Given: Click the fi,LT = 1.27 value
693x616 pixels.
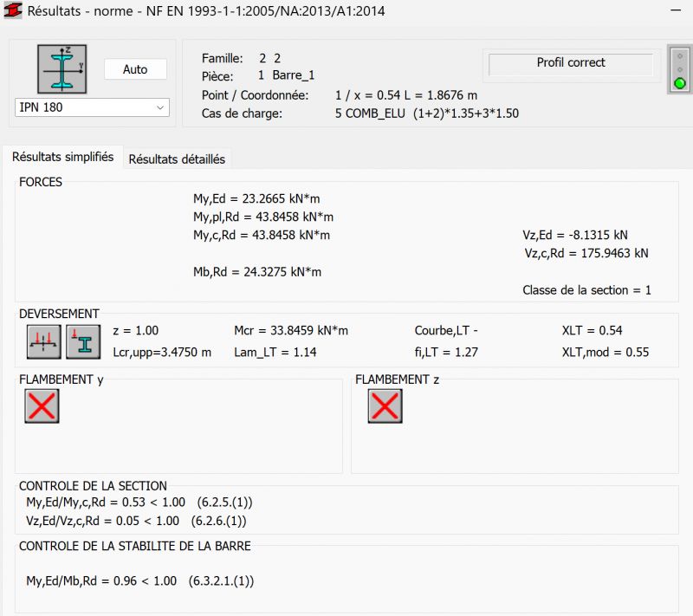Looking at the screenshot, I should pos(446,353).
